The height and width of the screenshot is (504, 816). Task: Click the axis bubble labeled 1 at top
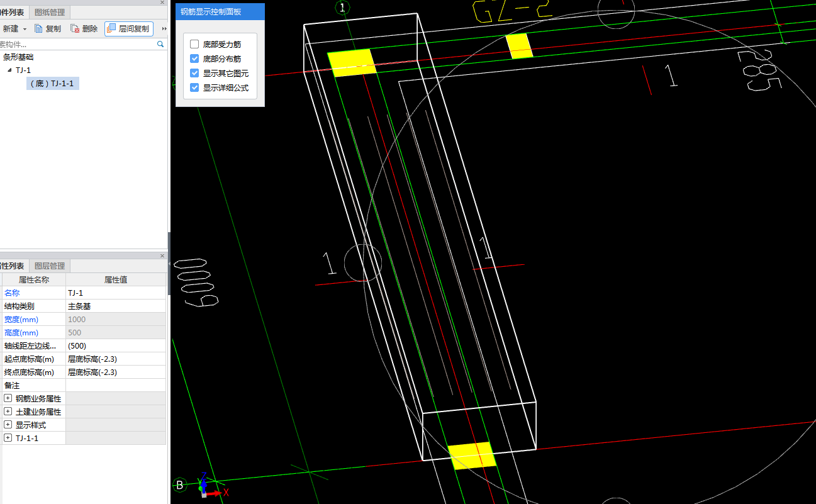(x=342, y=8)
